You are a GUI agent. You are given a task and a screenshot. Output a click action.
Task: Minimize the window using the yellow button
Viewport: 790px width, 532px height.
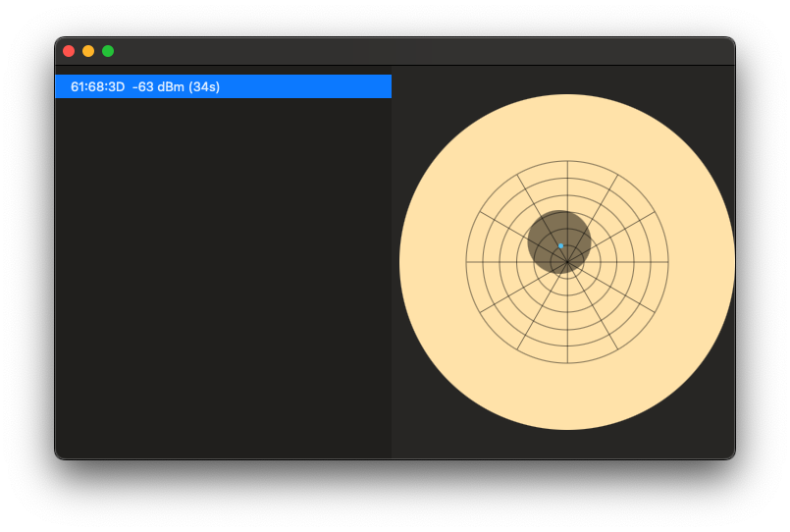pos(88,51)
